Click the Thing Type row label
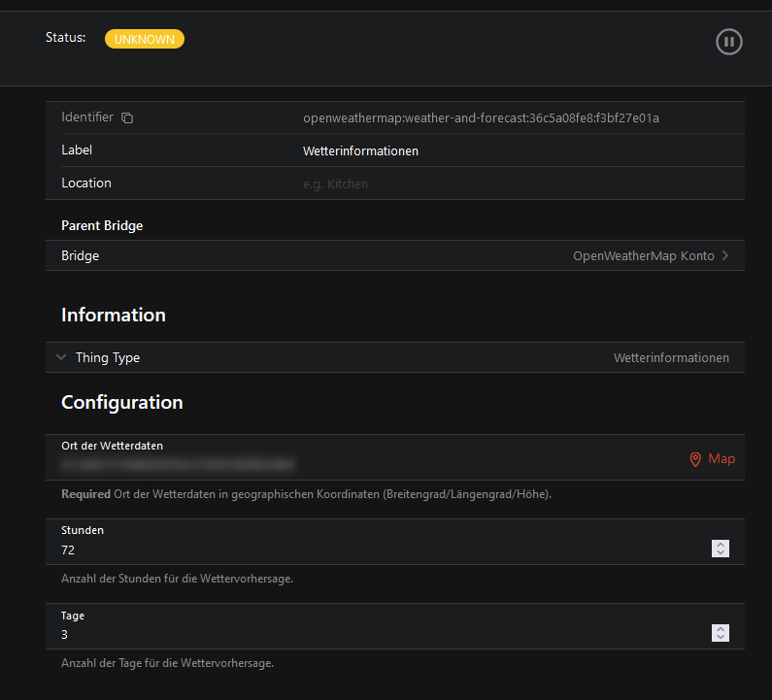Viewport: 772px width, 700px height. click(x=108, y=358)
